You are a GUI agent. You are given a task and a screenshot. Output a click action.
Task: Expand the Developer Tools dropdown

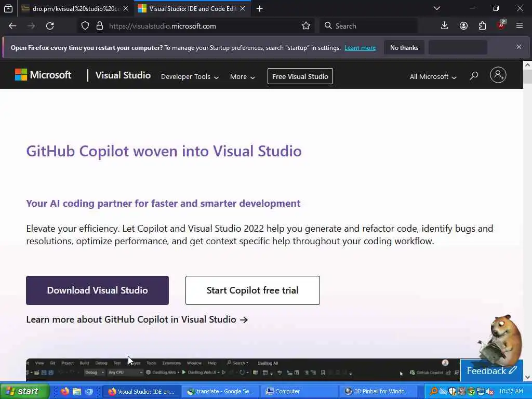190,77
